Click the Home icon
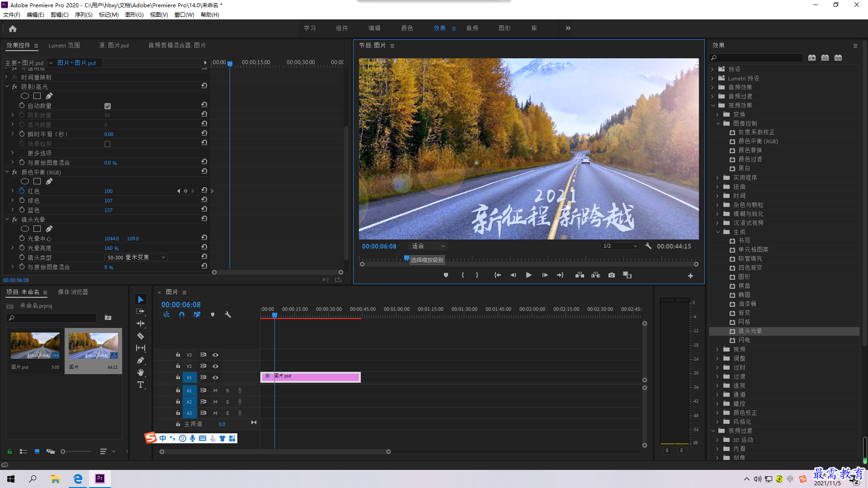The width and height of the screenshot is (868, 488). pyautogui.click(x=13, y=28)
